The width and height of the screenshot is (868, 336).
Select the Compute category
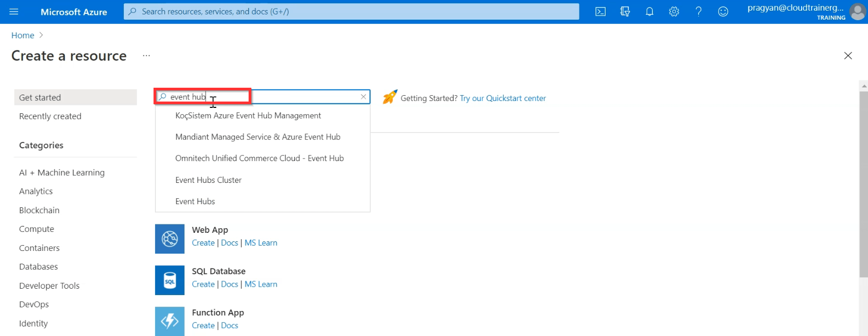click(x=37, y=229)
